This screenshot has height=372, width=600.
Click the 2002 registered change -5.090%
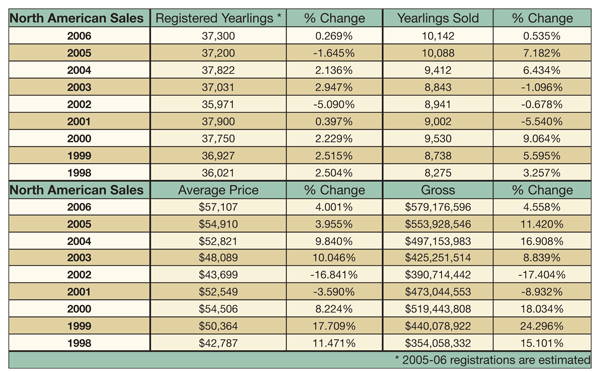click(334, 104)
